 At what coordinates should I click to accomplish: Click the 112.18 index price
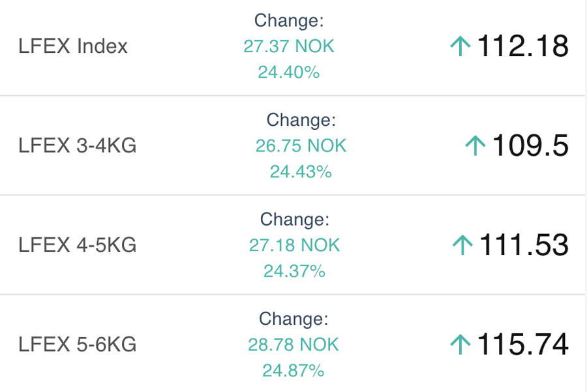(x=523, y=46)
